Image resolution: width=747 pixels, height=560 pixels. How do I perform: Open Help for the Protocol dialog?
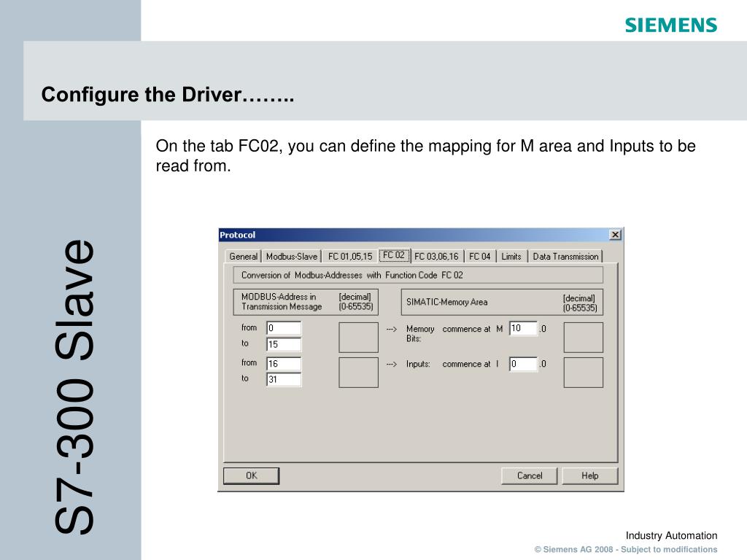[589, 475]
